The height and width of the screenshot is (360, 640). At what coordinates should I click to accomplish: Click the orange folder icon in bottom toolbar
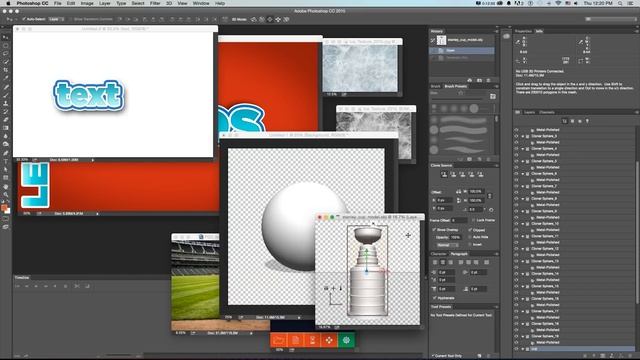(279, 340)
